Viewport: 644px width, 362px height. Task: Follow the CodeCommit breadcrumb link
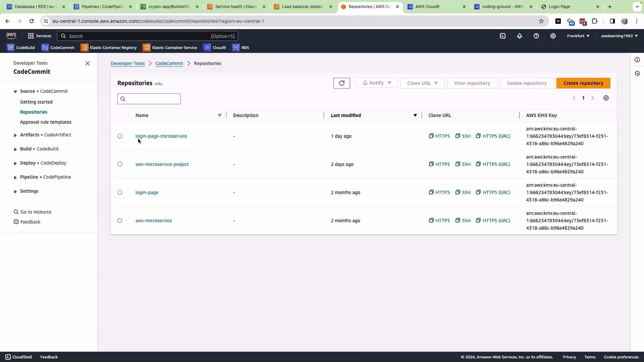coord(169,63)
